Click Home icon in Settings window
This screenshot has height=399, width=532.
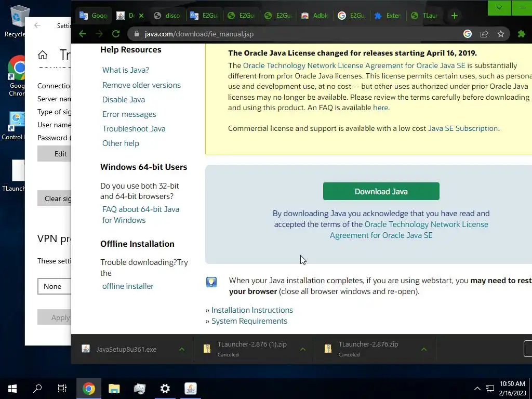(43, 55)
